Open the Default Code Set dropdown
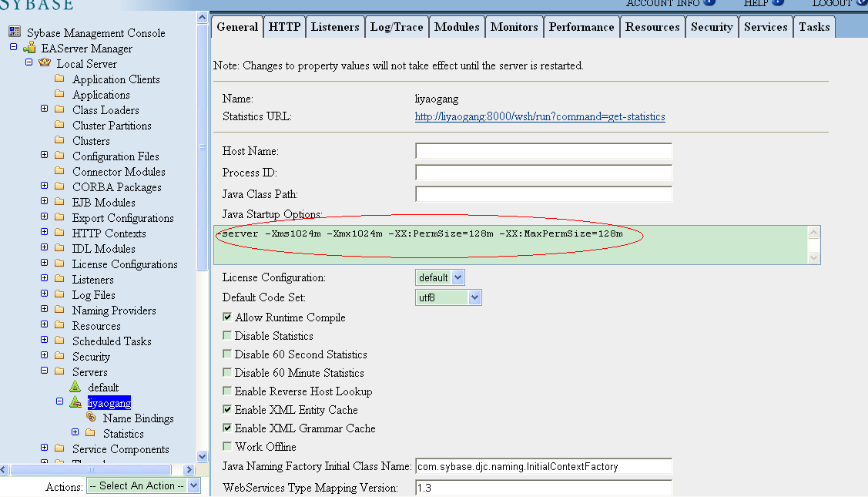 tap(448, 297)
